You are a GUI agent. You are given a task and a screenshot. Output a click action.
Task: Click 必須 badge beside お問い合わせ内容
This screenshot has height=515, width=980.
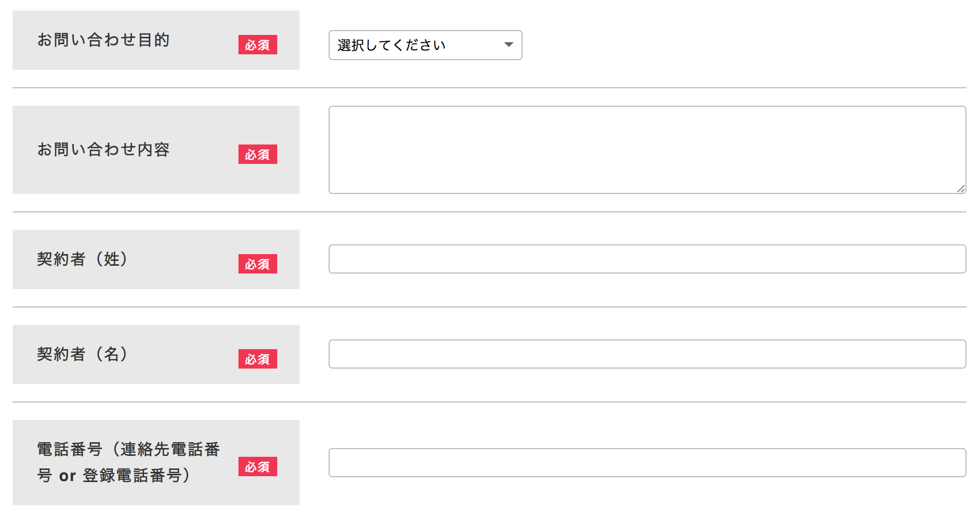(257, 154)
